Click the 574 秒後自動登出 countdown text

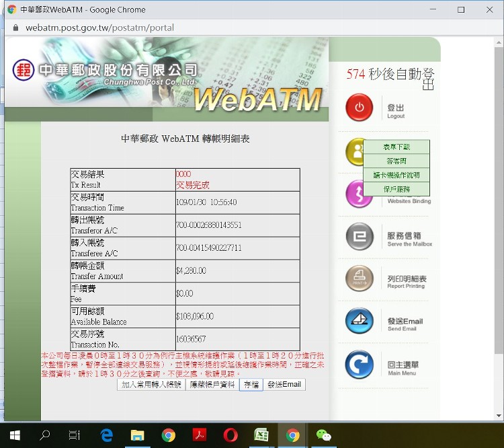coord(390,79)
